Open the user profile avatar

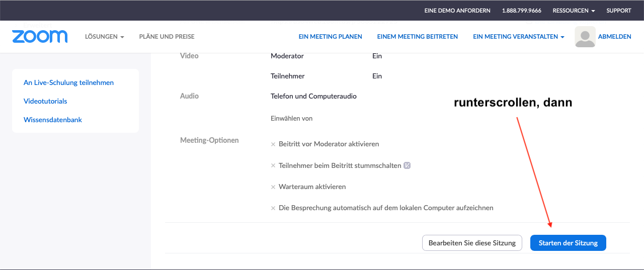[x=585, y=37]
